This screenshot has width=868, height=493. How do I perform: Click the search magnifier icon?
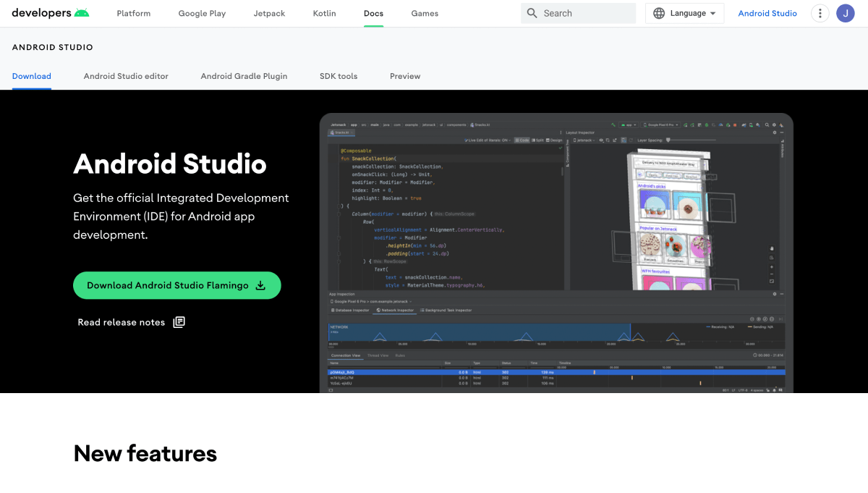pyautogui.click(x=531, y=13)
